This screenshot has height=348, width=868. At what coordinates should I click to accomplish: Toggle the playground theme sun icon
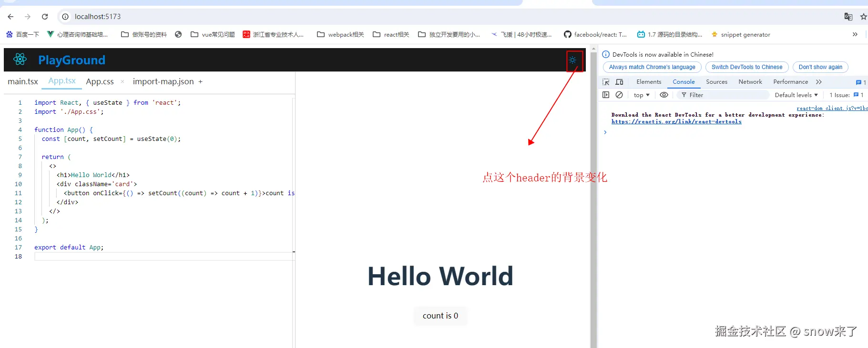(572, 60)
